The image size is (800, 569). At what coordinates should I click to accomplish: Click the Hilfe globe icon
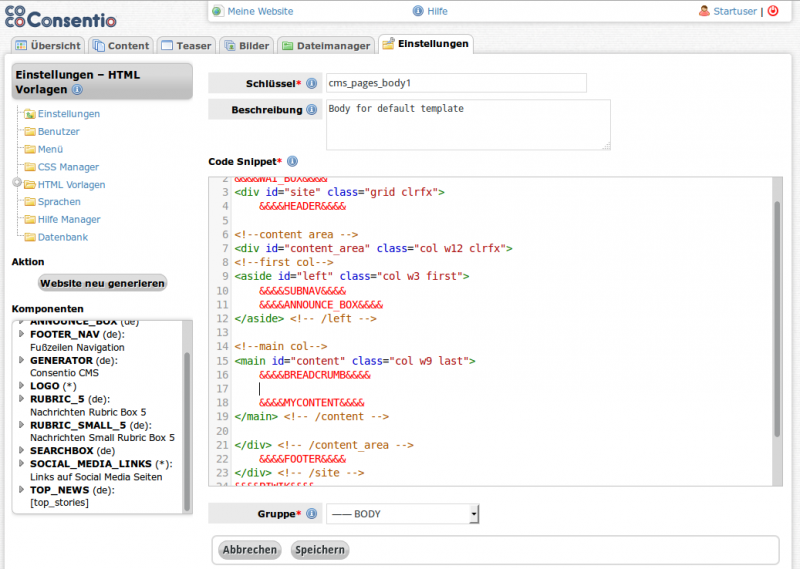[x=418, y=11]
